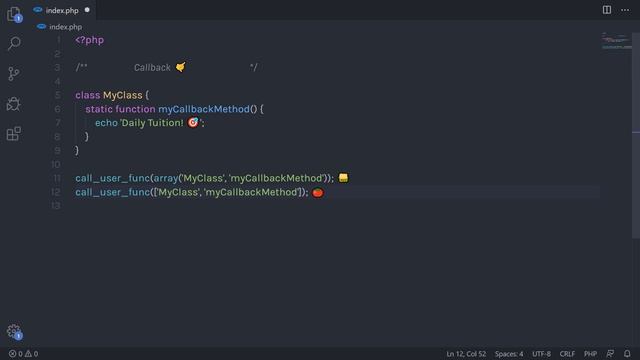
Task: Change file encoding UTF-8
Action: 541,354
